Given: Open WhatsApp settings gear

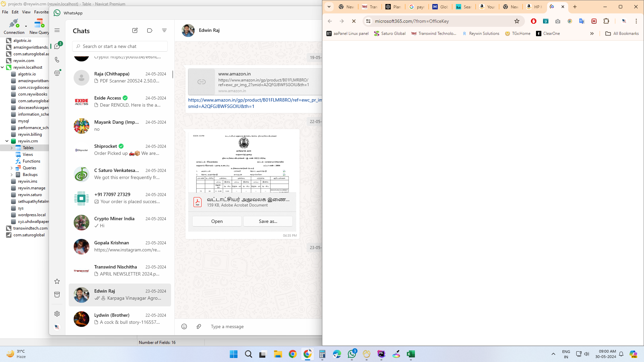Looking at the screenshot, I should click(57, 314).
